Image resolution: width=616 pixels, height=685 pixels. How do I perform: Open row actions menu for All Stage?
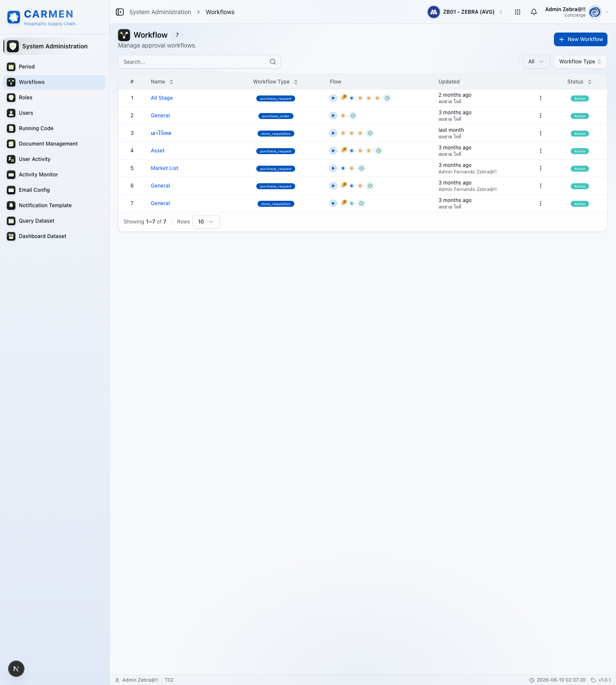pyautogui.click(x=541, y=98)
